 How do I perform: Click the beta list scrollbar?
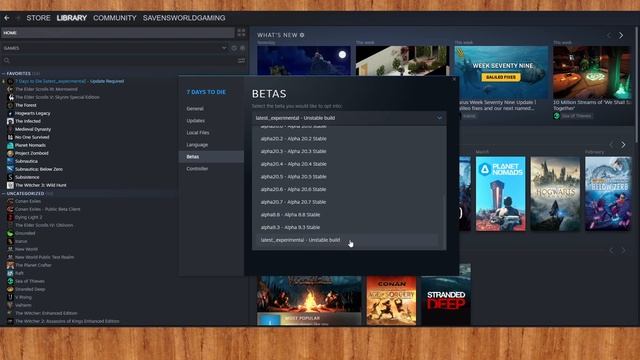pos(443,221)
